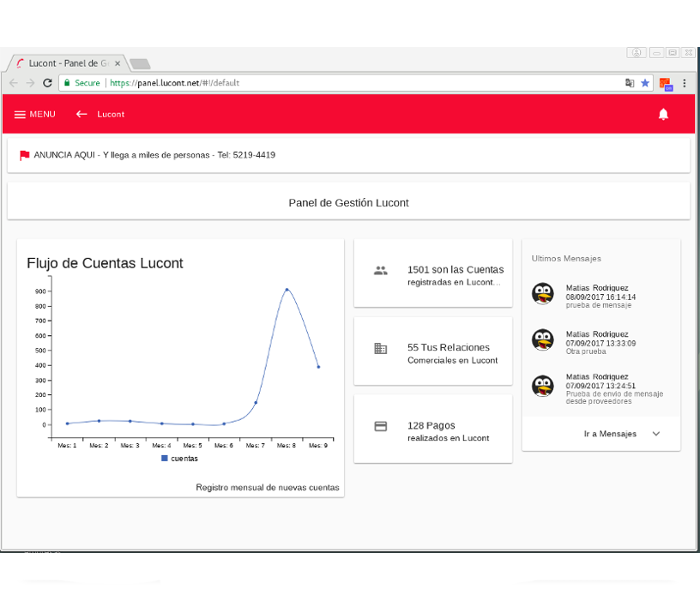Click the Panel de Gestión Lucont heading
This screenshot has height=600, width=700.
click(349, 203)
